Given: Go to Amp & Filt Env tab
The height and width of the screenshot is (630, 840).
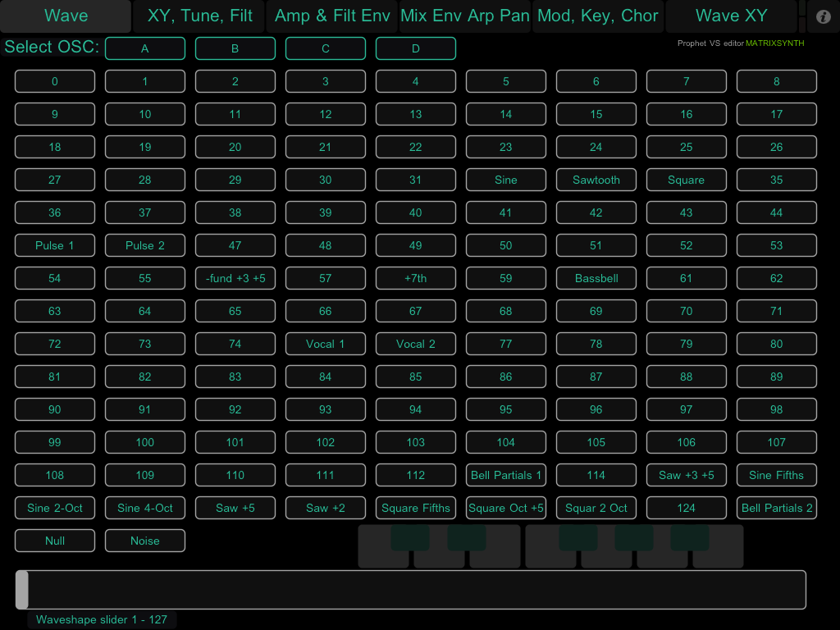Looking at the screenshot, I should point(332,16).
